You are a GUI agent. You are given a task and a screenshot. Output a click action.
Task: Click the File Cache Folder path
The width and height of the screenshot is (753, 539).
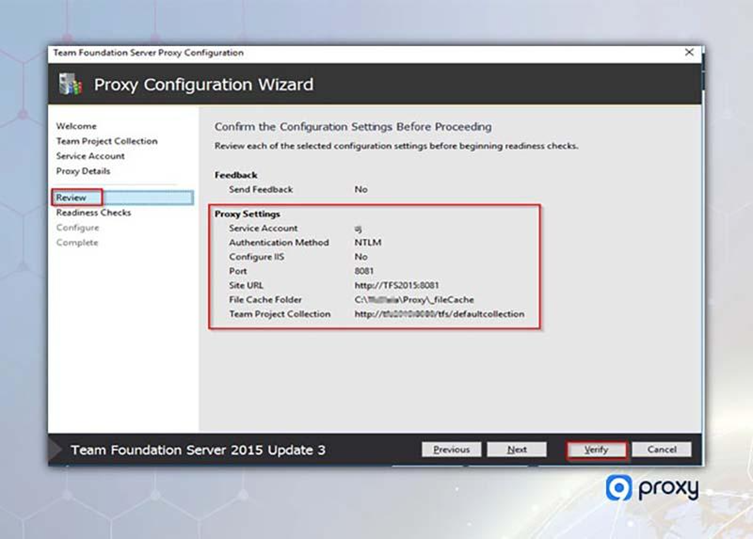click(414, 300)
